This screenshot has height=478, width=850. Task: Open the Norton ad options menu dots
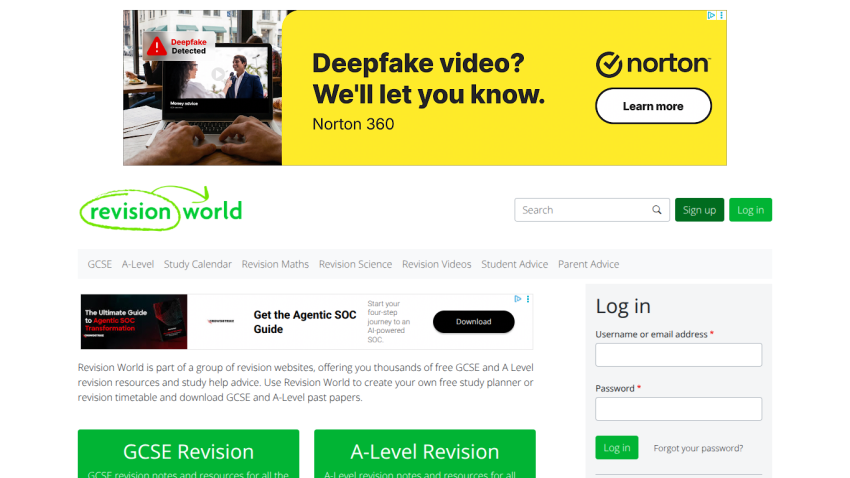pyautogui.click(x=722, y=15)
